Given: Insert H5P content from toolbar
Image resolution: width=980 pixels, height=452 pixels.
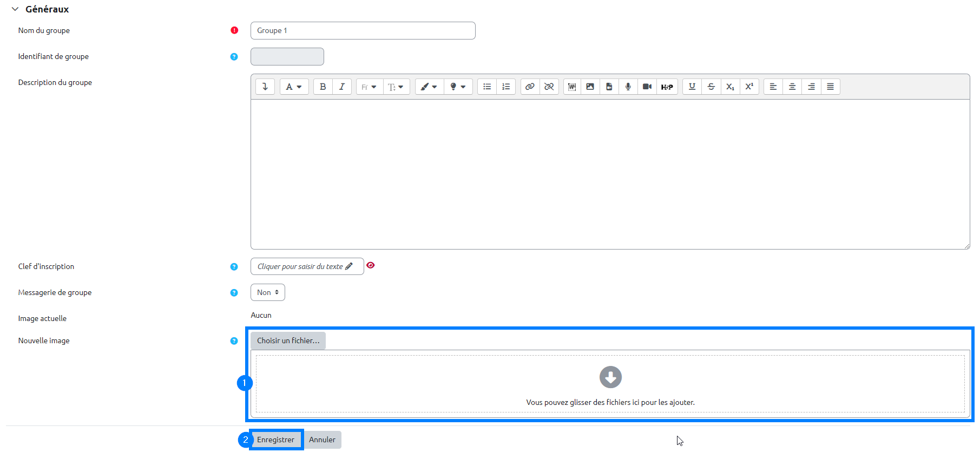Looking at the screenshot, I should click(667, 87).
